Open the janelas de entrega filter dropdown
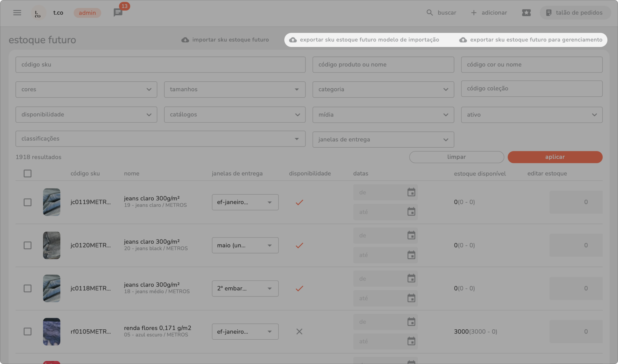618x364 pixels. click(383, 139)
